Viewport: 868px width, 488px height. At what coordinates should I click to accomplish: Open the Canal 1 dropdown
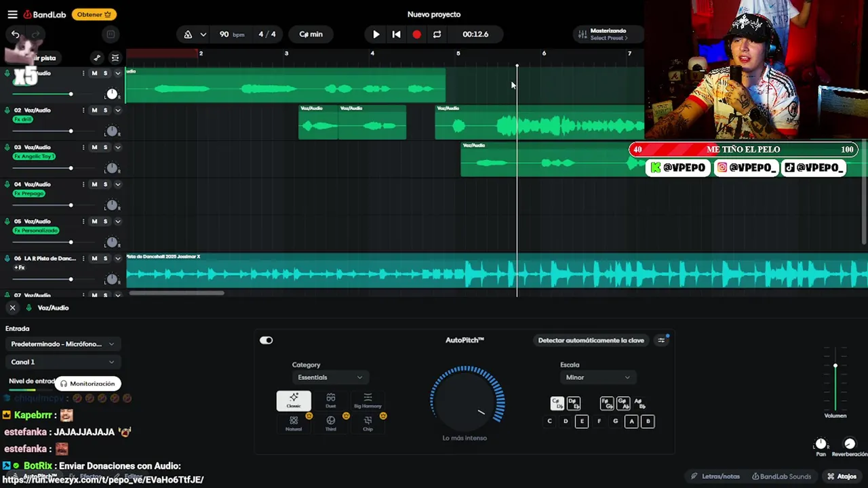62,362
